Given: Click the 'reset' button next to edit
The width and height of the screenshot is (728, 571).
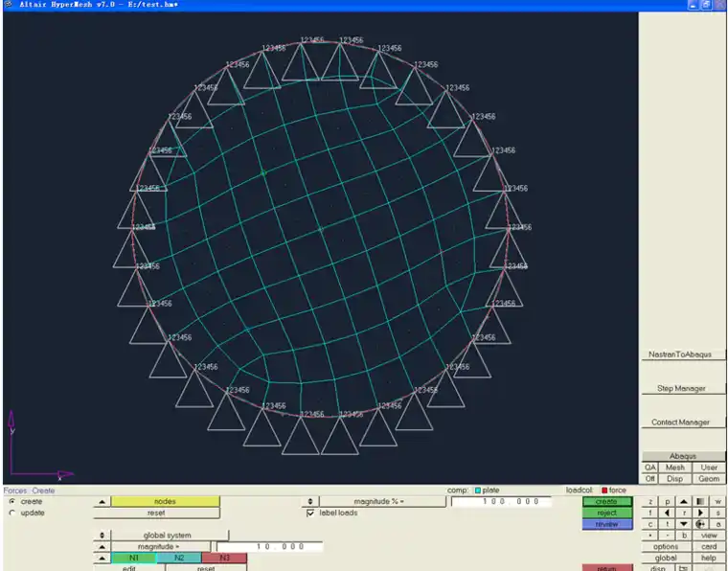Looking at the screenshot, I should [206, 568].
